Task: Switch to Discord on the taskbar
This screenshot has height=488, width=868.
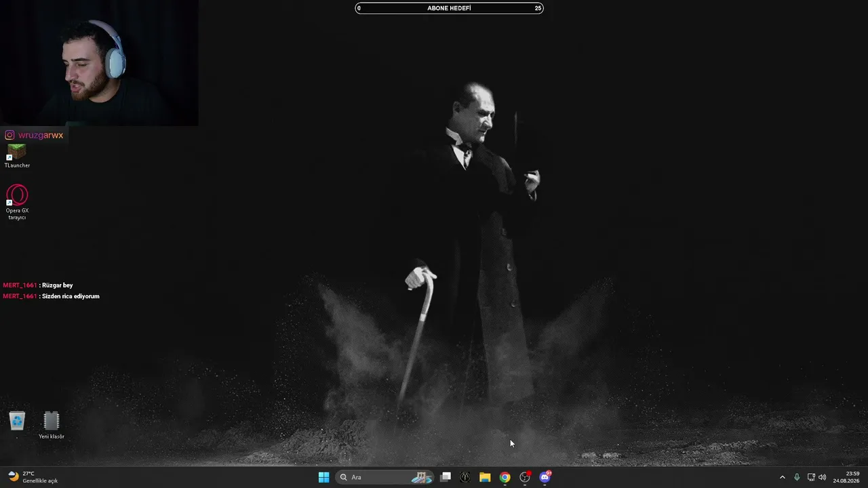Action: point(545,477)
